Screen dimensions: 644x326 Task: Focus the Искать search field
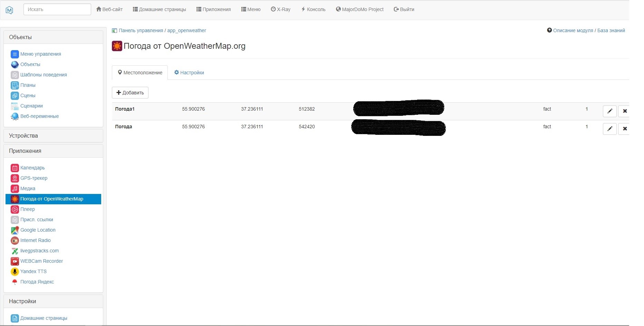[57, 9]
